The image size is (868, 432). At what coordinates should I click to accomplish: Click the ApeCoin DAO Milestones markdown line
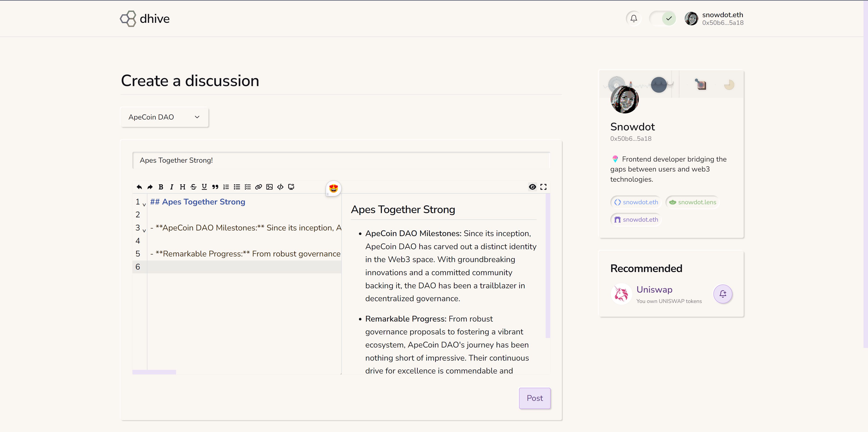tap(246, 228)
